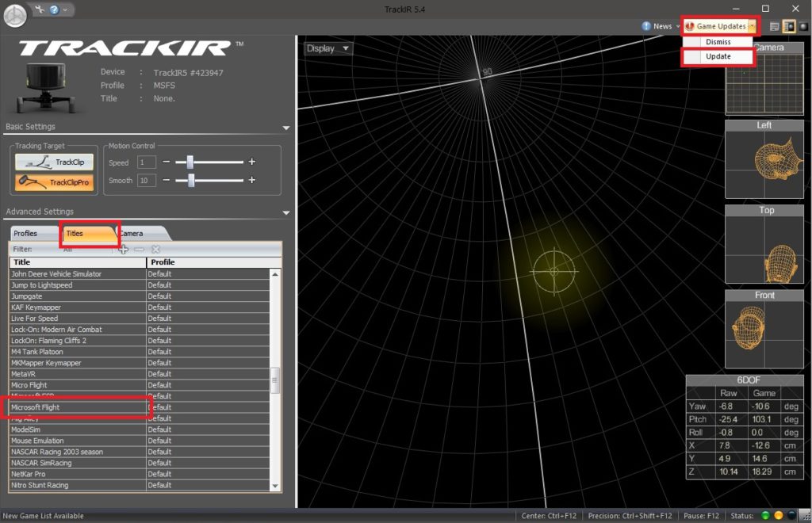Select Lock-On: Modern Air Combat title
The width and height of the screenshot is (812, 523).
tap(78, 330)
